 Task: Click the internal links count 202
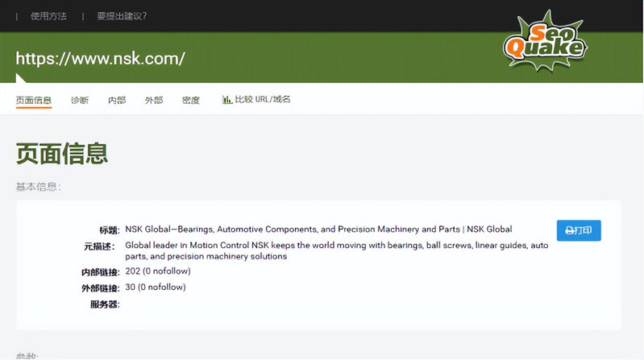click(x=156, y=271)
